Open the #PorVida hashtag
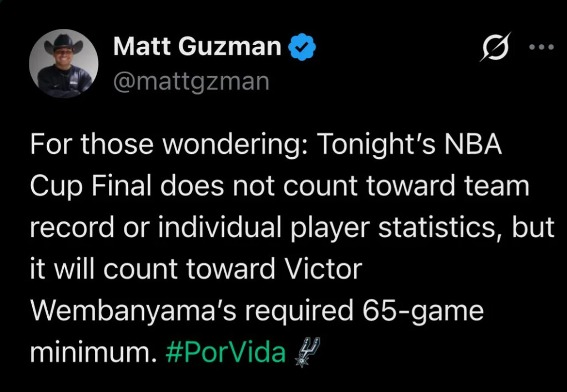 (226, 353)
